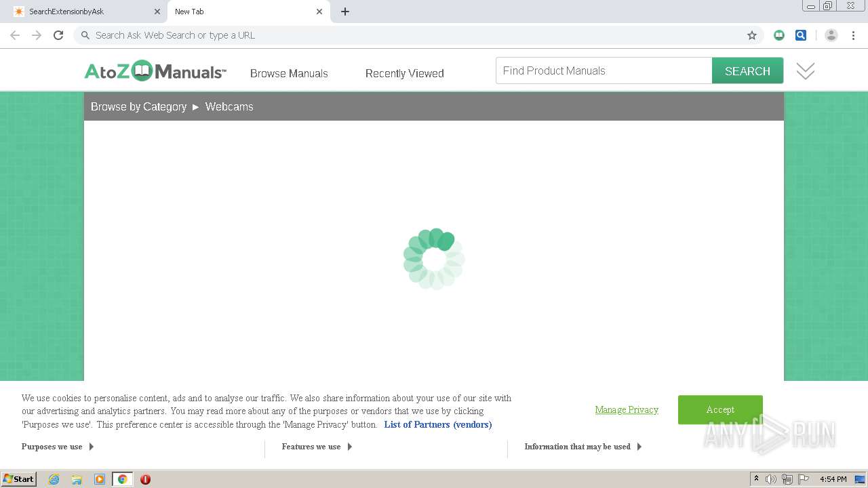Accept the cookie consent
Image resolution: width=868 pixels, height=488 pixels.
(720, 409)
